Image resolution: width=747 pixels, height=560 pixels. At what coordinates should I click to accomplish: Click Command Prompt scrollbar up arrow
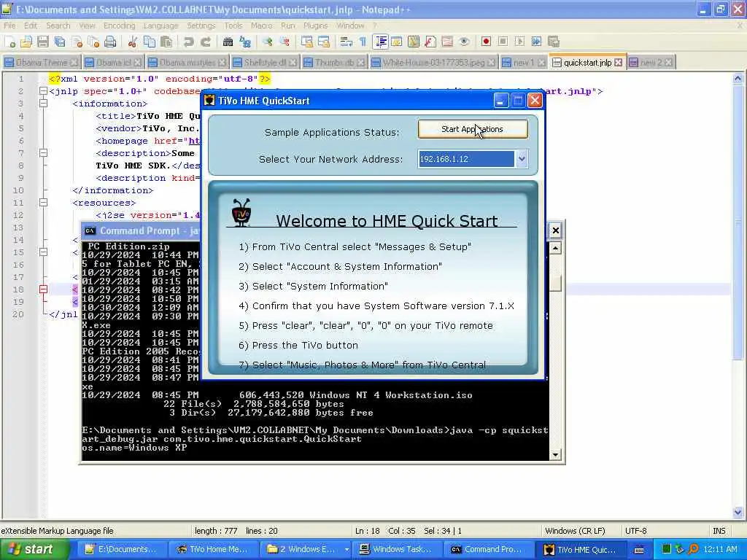(x=555, y=248)
